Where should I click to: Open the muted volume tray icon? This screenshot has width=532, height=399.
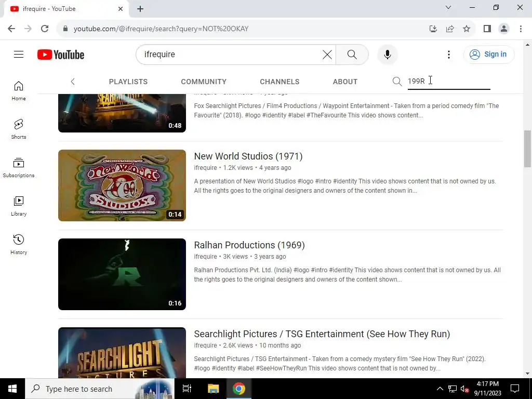point(464,389)
